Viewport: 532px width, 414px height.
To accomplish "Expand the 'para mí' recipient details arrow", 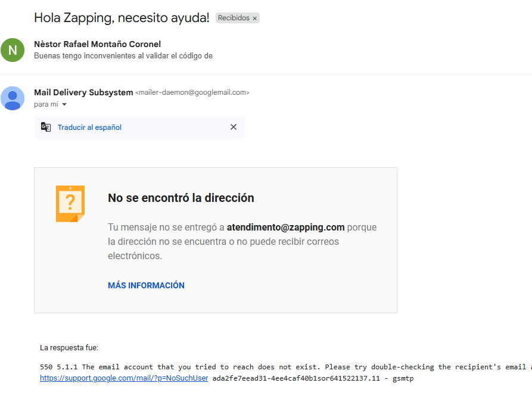I will pyautogui.click(x=64, y=104).
